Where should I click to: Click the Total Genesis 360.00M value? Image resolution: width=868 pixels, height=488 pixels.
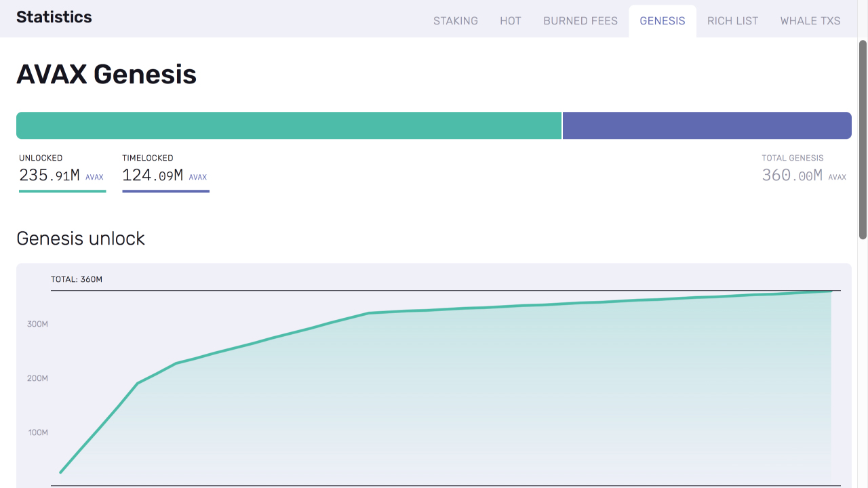pyautogui.click(x=804, y=176)
